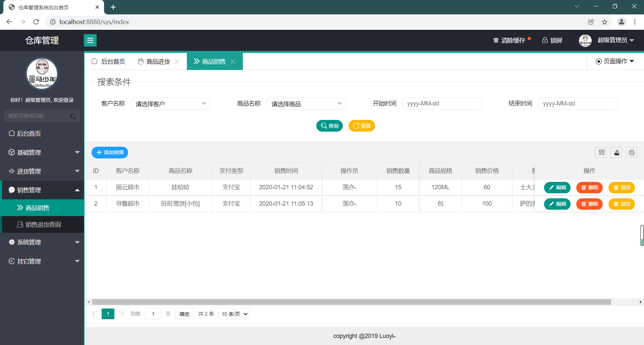Click the user avatar in the sidebar
The image size is (644, 345).
(x=42, y=74)
